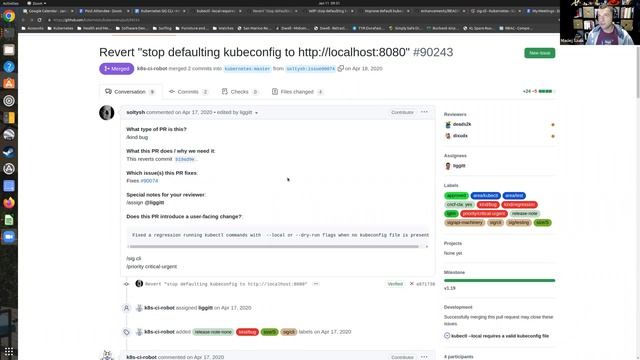The height and width of the screenshot is (360, 640).
Task: Switch to the Google Calendar browser tab
Action: 48,11
